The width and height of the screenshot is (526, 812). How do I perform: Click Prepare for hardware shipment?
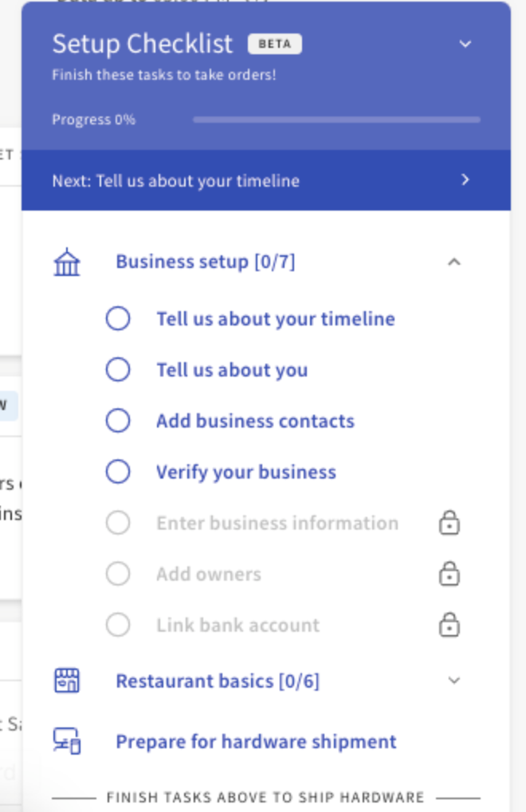tap(255, 742)
